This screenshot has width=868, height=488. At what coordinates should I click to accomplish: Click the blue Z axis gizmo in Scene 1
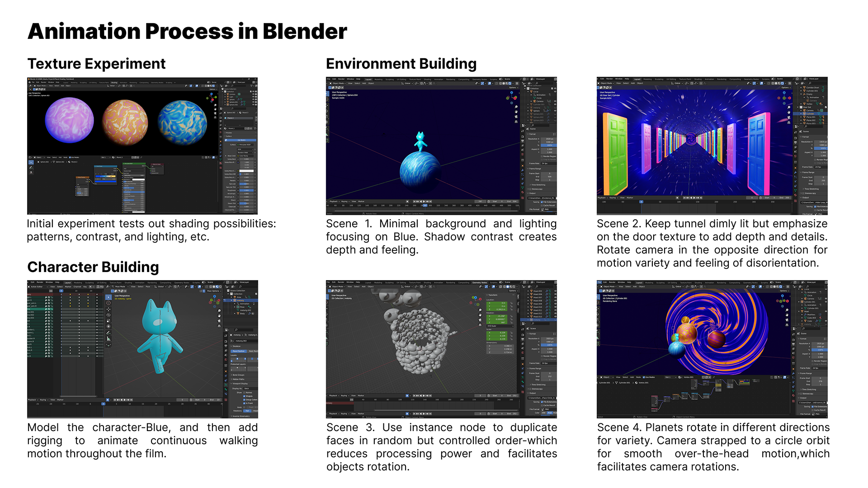[x=512, y=93]
